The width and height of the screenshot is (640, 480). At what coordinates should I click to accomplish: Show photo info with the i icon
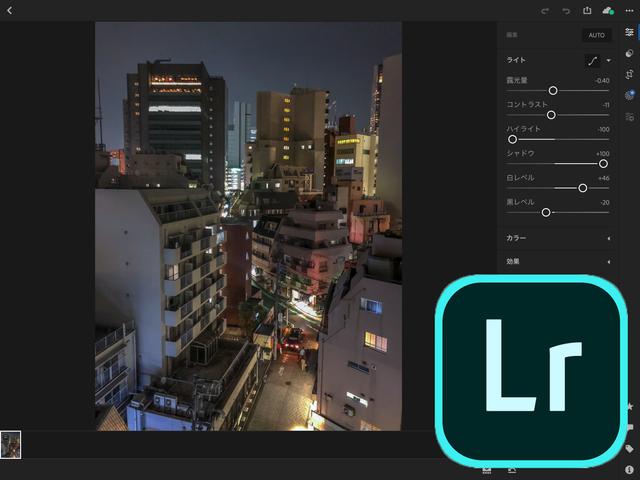click(x=629, y=470)
